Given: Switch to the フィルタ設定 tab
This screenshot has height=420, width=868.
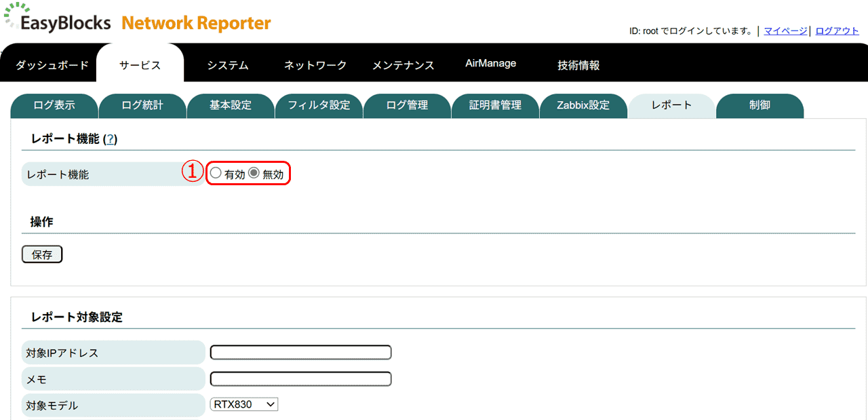Looking at the screenshot, I should pyautogui.click(x=319, y=105).
